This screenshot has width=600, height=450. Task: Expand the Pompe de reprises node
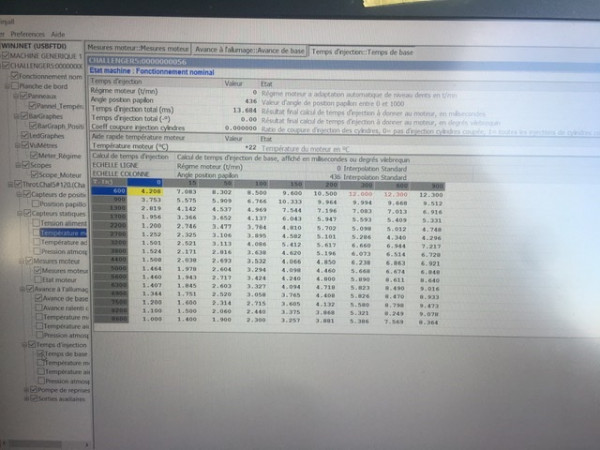tap(26, 390)
